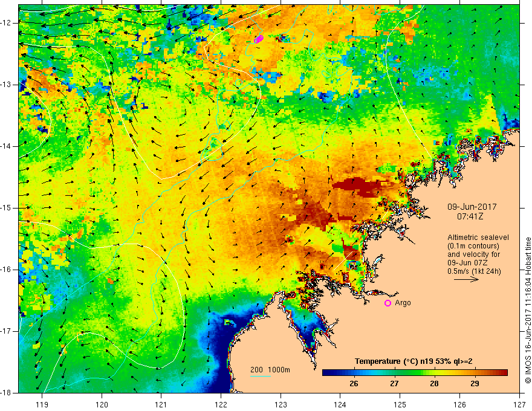Screen dimensions: 532x411
Task: Click the 0.5m/s velocity scale arrow
Action: [466, 279]
